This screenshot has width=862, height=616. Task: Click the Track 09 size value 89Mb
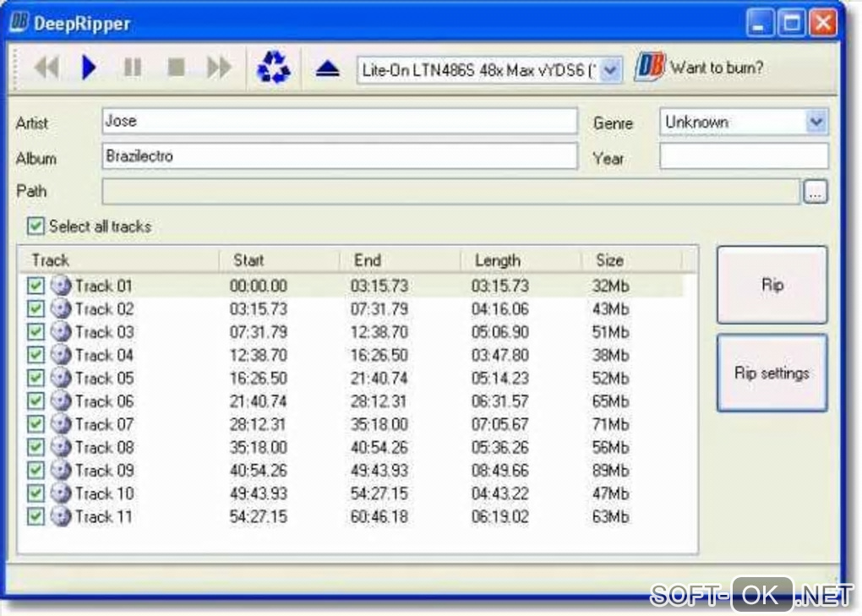[x=611, y=471]
